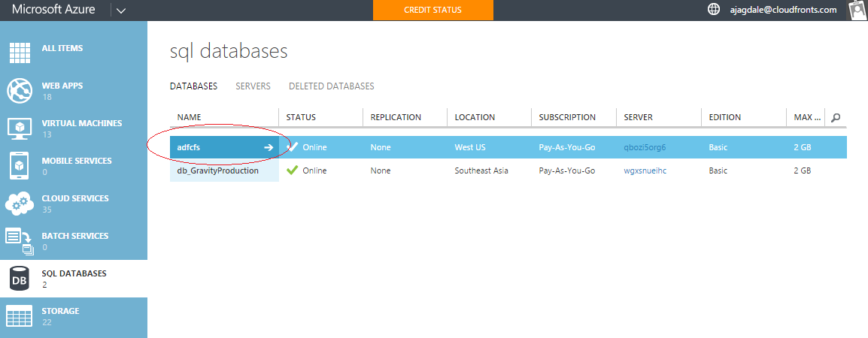Sort by the Name column header

point(190,117)
